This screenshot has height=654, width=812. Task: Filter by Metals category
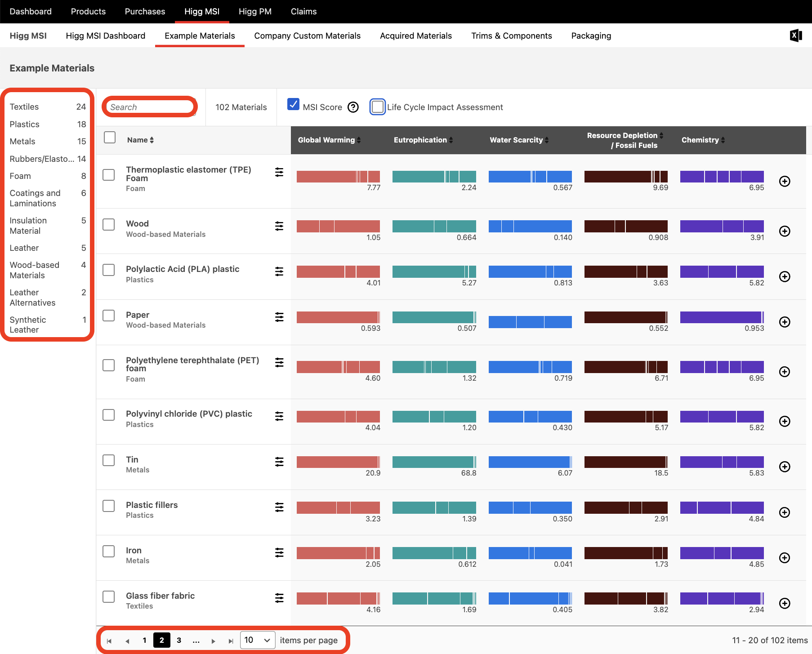(48, 141)
